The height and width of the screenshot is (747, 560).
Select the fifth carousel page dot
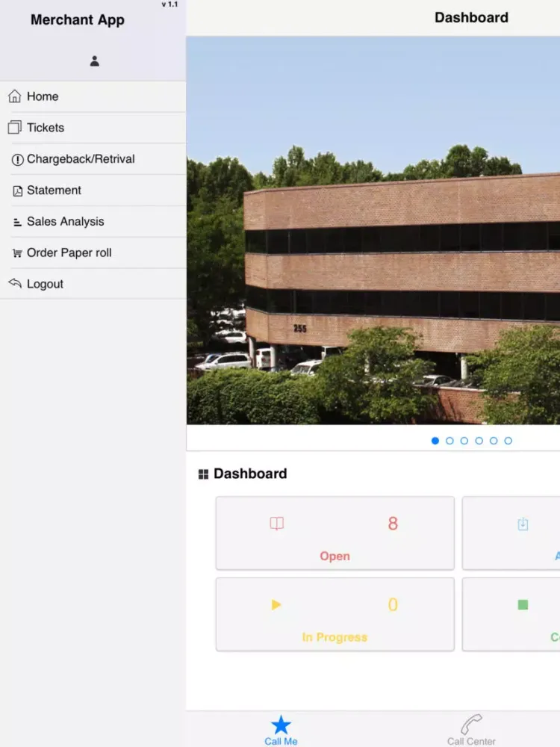[494, 441]
